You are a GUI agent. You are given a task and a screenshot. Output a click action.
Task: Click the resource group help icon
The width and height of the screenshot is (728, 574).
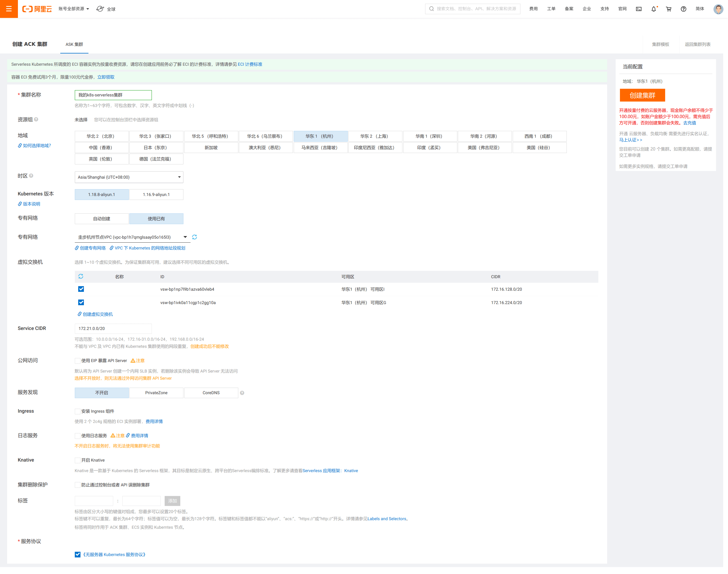coord(36,119)
